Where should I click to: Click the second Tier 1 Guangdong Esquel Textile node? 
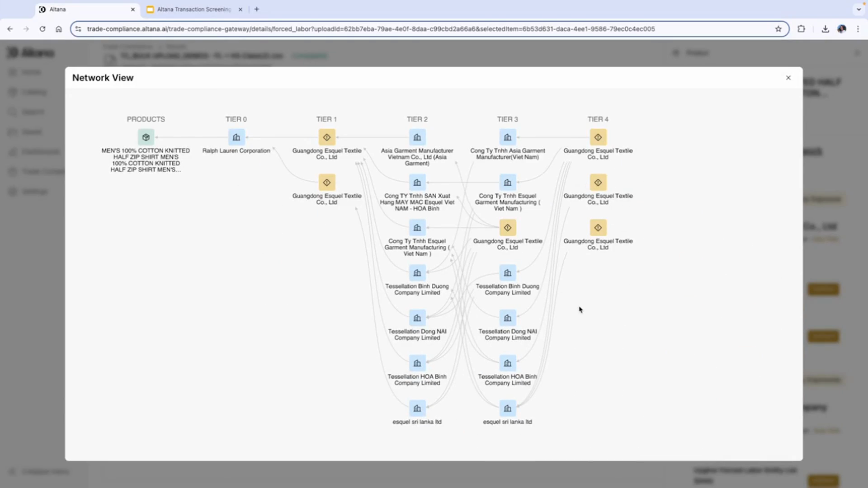(326, 182)
